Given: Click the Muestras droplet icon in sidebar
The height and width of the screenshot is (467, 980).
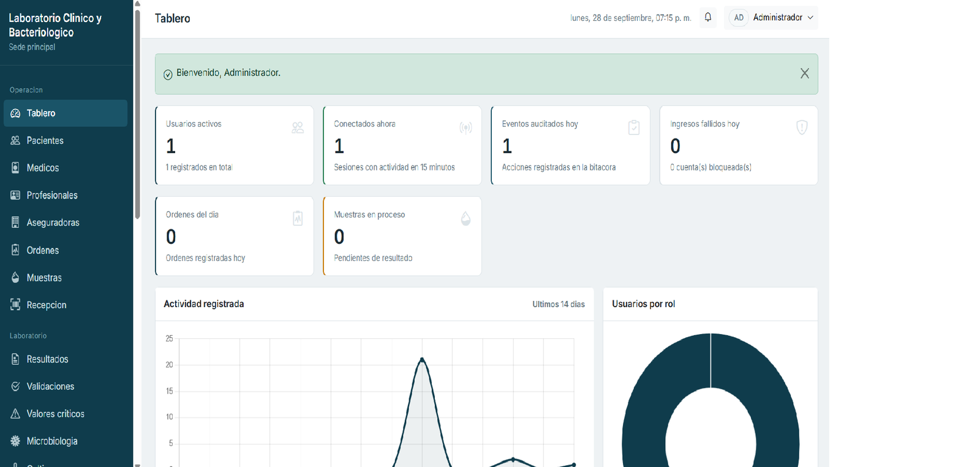Looking at the screenshot, I should point(15,278).
